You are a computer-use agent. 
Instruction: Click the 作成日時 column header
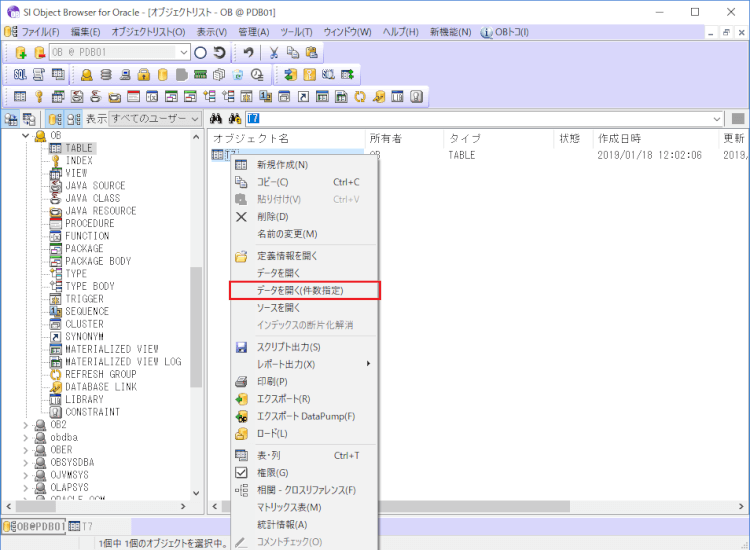[620, 138]
